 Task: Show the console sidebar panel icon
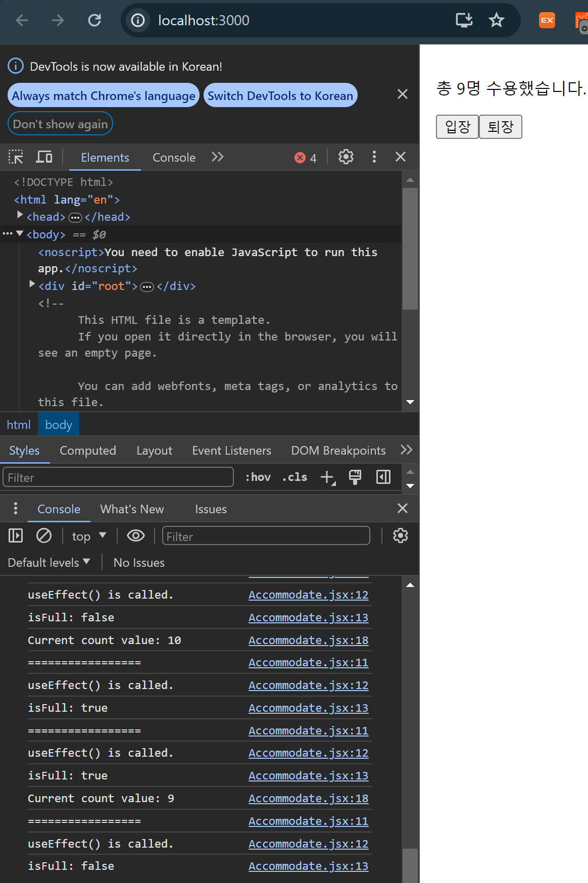pyautogui.click(x=16, y=535)
